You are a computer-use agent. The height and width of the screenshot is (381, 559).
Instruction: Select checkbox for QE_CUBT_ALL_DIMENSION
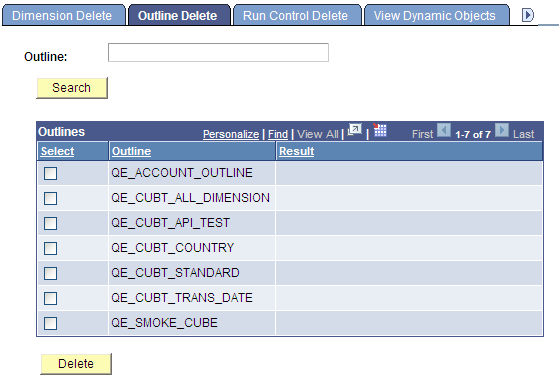pyautogui.click(x=50, y=199)
